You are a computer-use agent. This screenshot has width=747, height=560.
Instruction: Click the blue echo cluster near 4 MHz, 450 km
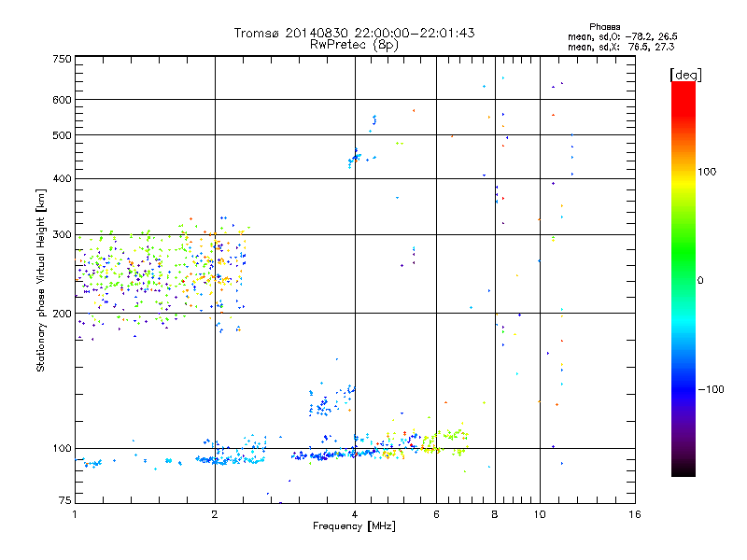click(355, 159)
